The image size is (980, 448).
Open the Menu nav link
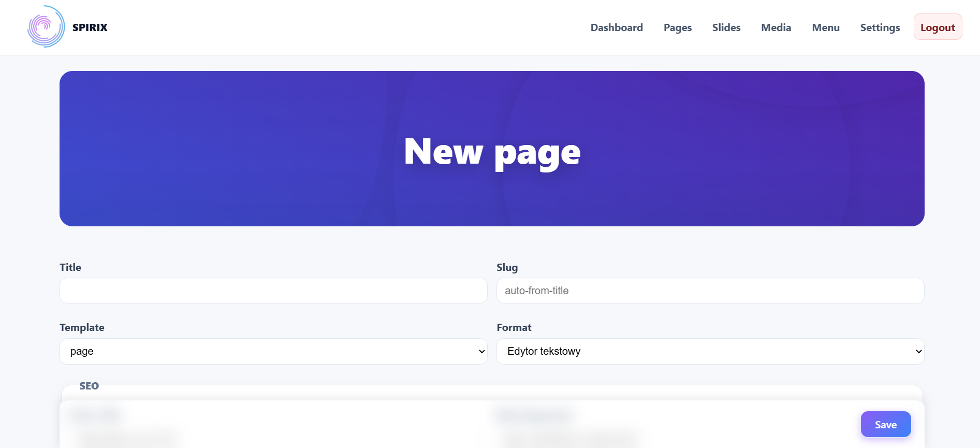[825, 27]
